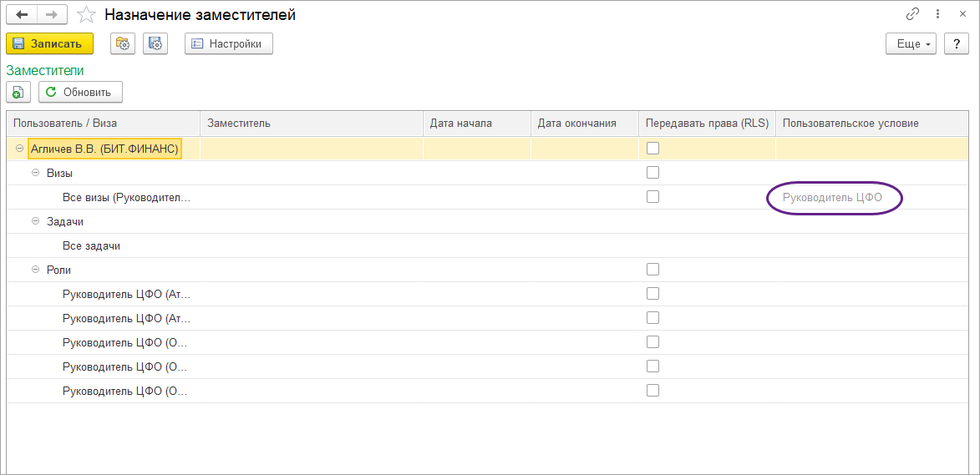Click the add new document icon
Viewport: 980px width, 475px height.
(18, 92)
